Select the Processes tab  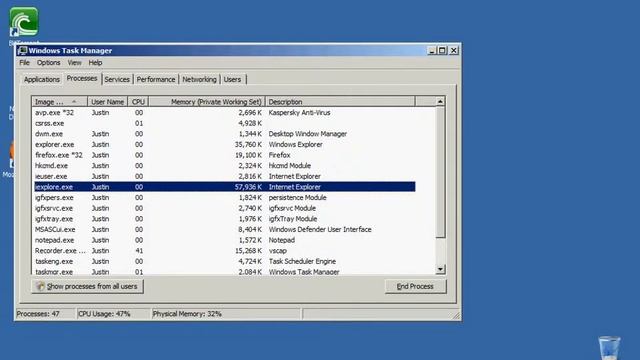[x=82, y=78]
